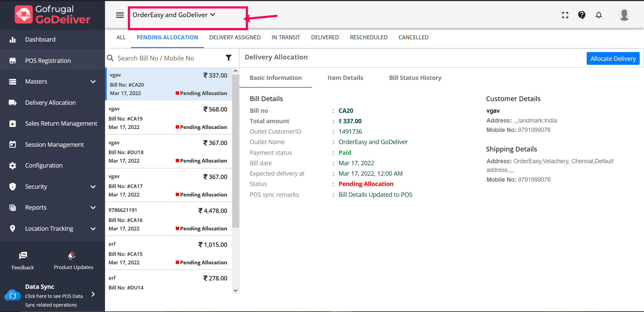
Task: Select bill #CA15 for ₹1,015.00
Action: coord(169,253)
